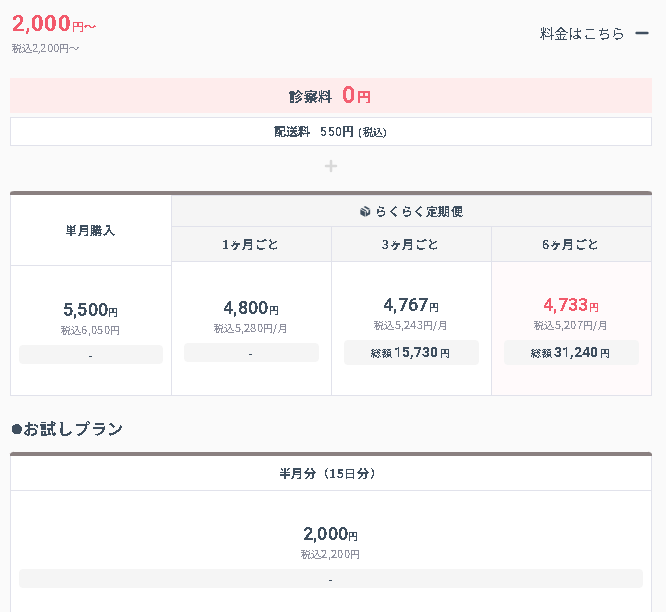Click the 診察料 0円 pink banner

click(331, 95)
